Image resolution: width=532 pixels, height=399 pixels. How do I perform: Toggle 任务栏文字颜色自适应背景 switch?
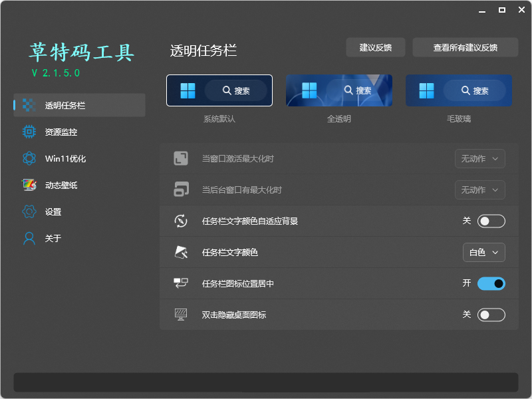[491, 221]
